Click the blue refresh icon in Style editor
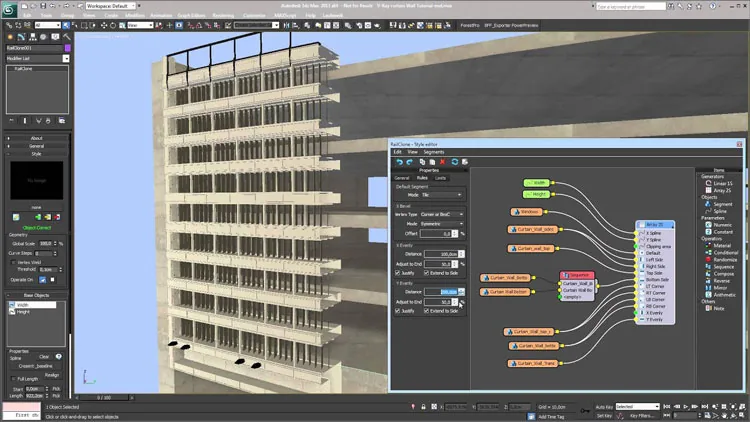The image size is (750, 422). point(454,162)
